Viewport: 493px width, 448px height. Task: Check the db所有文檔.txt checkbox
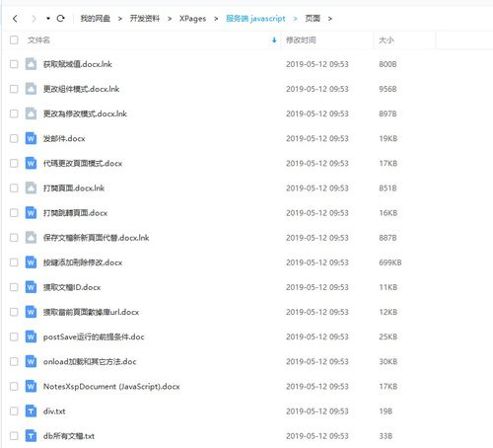tap(14, 436)
